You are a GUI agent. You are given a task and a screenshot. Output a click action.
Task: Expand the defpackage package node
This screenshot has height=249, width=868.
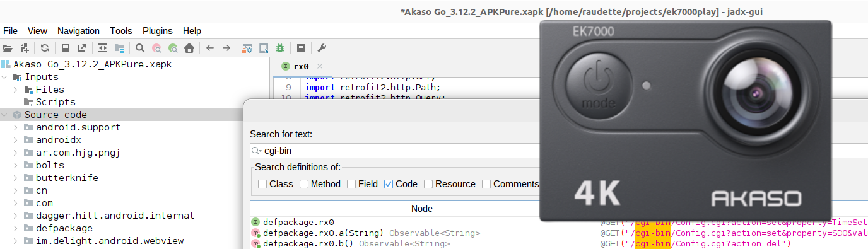coord(16,228)
